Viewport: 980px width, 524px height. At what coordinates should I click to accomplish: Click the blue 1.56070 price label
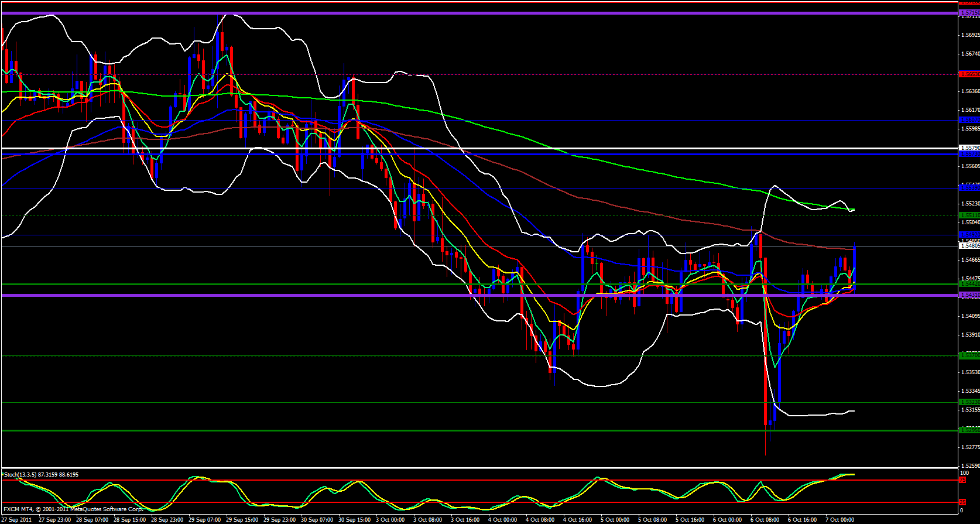969,119
